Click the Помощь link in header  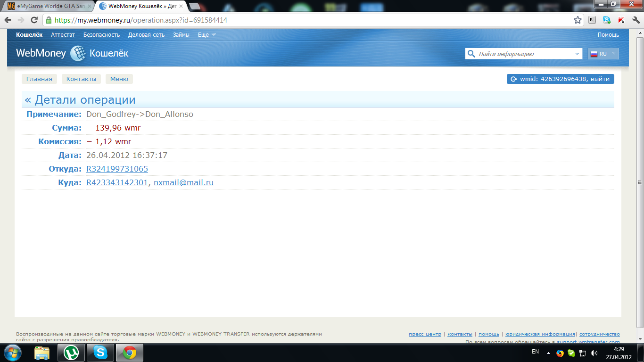[x=608, y=34]
